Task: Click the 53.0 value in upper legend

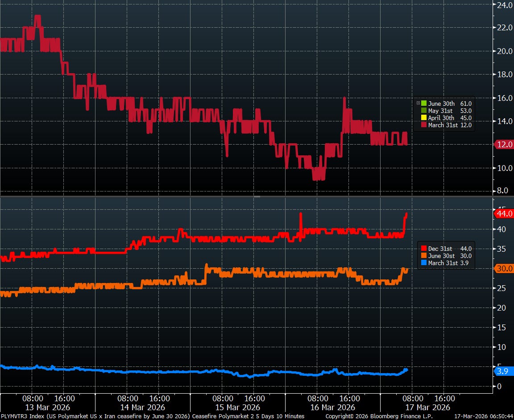Action: point(466,111)
